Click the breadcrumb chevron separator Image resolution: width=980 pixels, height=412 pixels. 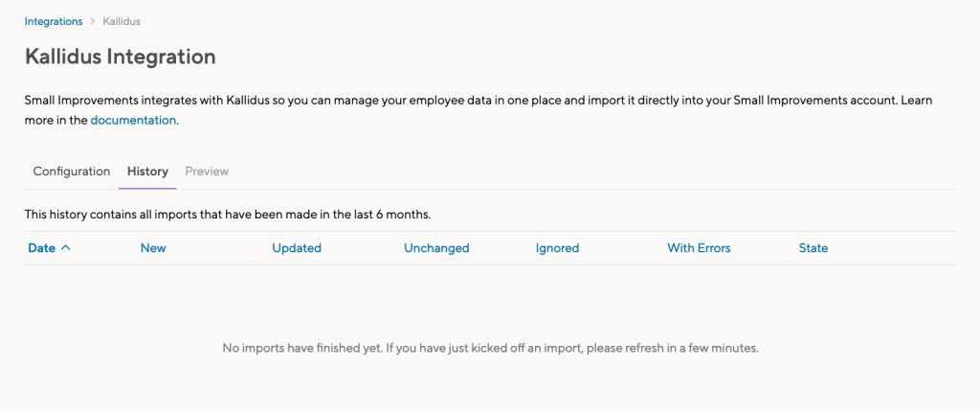pos(93,21)
